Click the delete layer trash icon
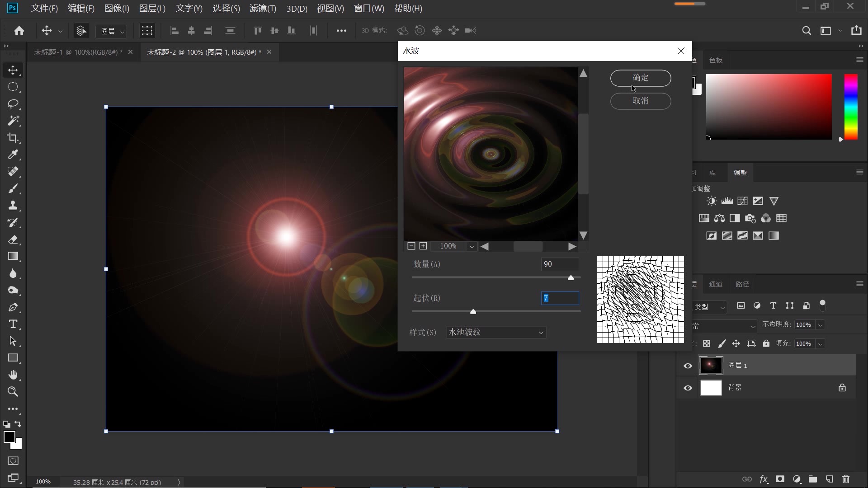The width and height of the screenshot is (868, 488). (x=846, y=479)
